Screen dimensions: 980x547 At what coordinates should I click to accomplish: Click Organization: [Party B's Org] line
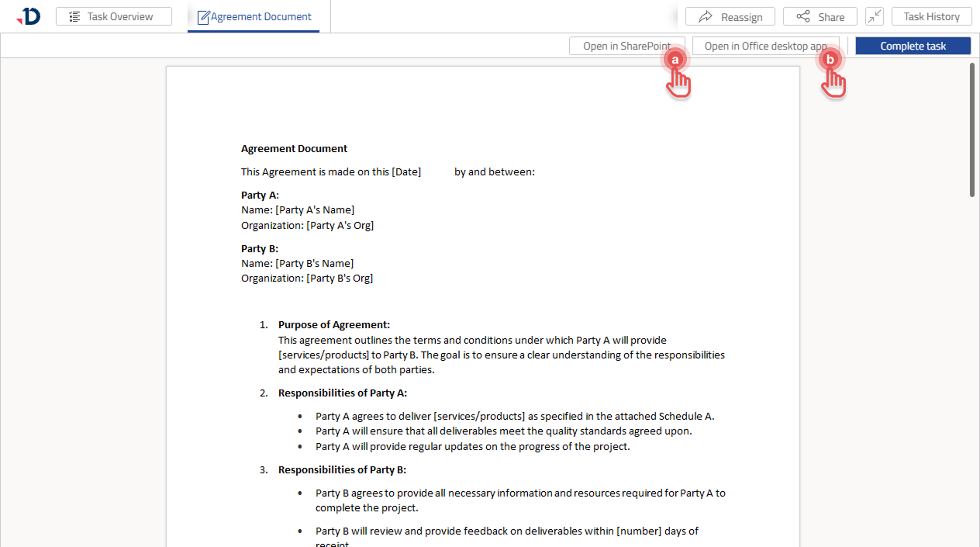pyautogui.click(x=307, y=278)
